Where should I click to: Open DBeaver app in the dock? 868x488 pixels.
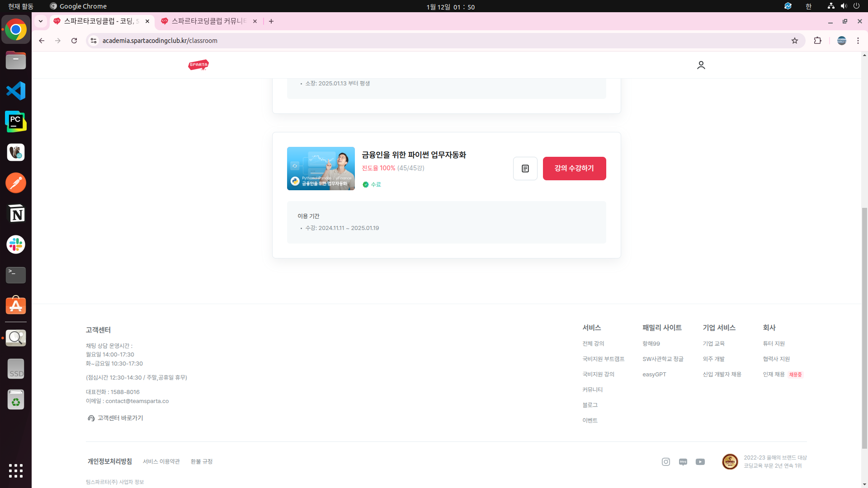coord(16,152)
